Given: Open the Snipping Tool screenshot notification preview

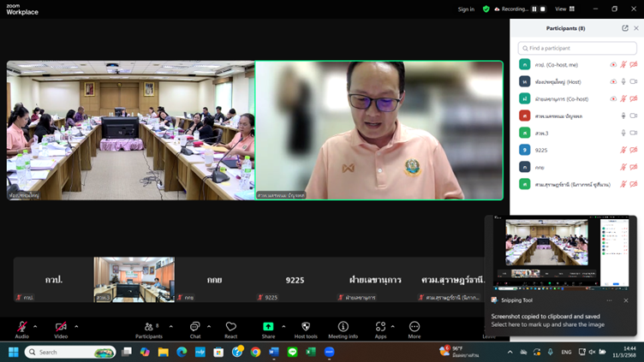Looking at the screenshot, I should [x=561, y=252].
